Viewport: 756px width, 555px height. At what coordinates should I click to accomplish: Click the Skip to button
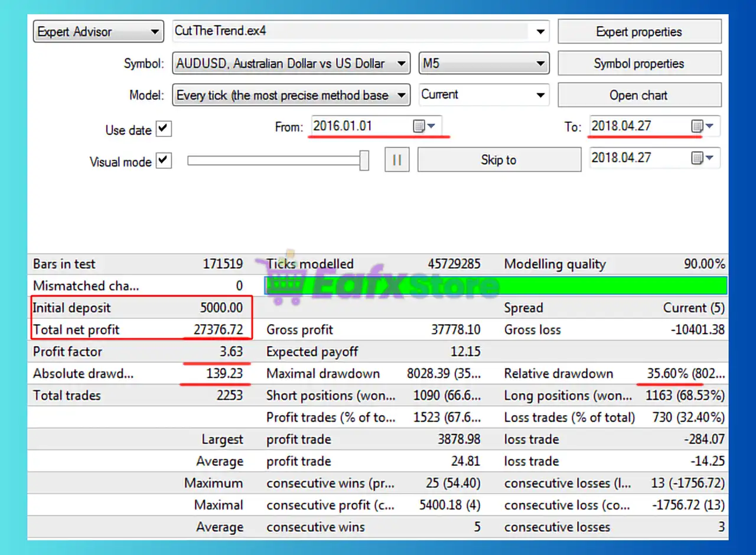[x=498, y=160]
